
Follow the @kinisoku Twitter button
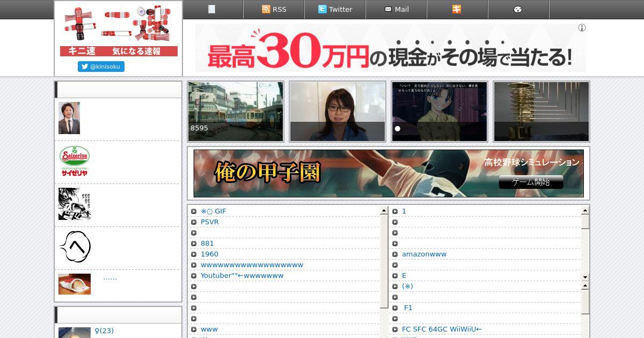pos(101,67)
